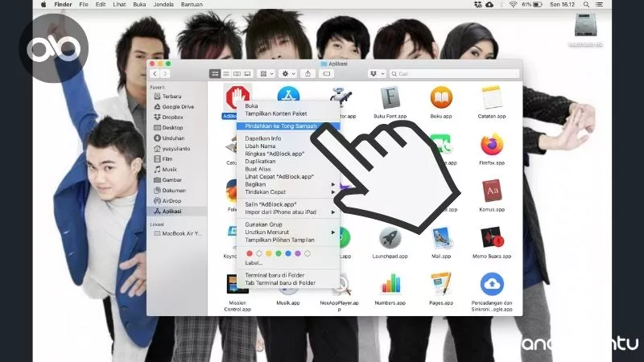Open the Buku Font.app icon
This screenshot has height=362, width=644.
tap(390, 97)
